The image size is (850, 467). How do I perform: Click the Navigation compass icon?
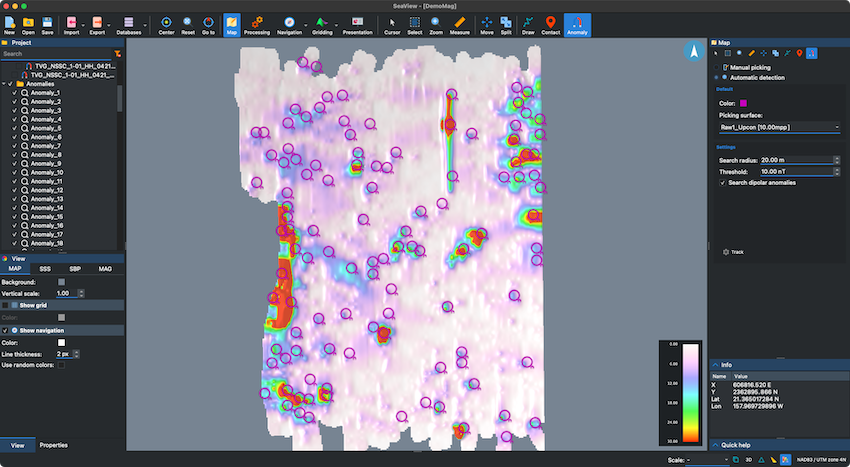[289, 25]
